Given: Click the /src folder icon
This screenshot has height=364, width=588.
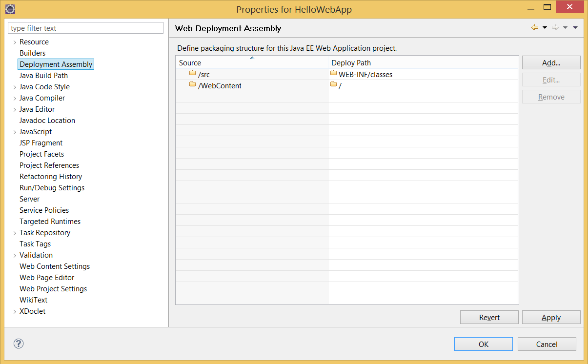Looking at the screenshot, I should click(192, 74).
